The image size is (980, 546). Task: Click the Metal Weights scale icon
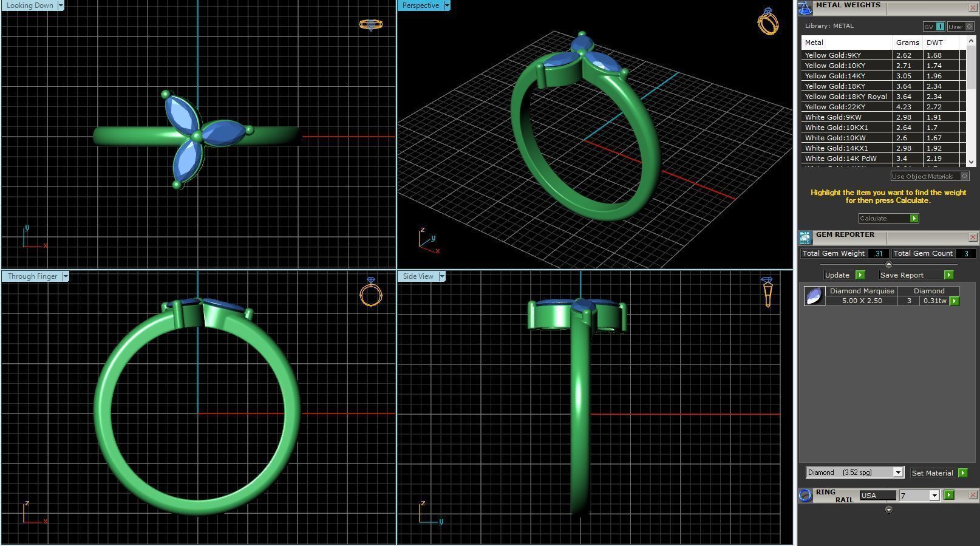805,8
